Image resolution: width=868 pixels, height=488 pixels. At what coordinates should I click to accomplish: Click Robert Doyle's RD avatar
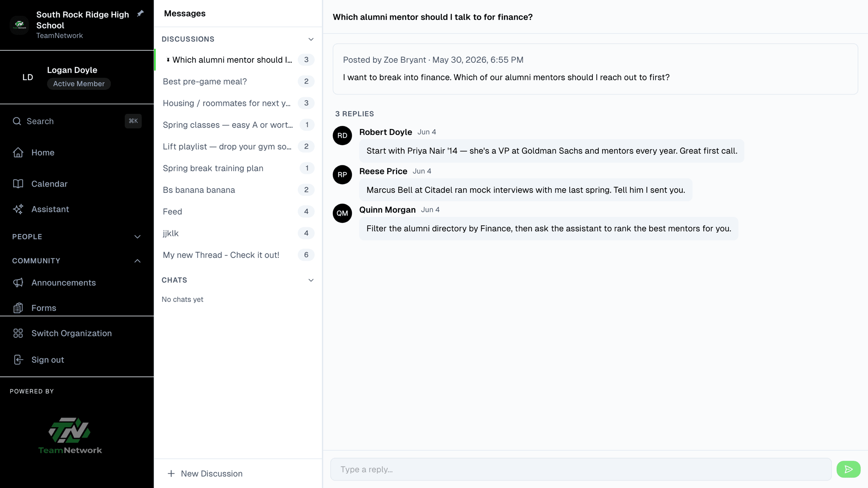(x=342, y=136)
